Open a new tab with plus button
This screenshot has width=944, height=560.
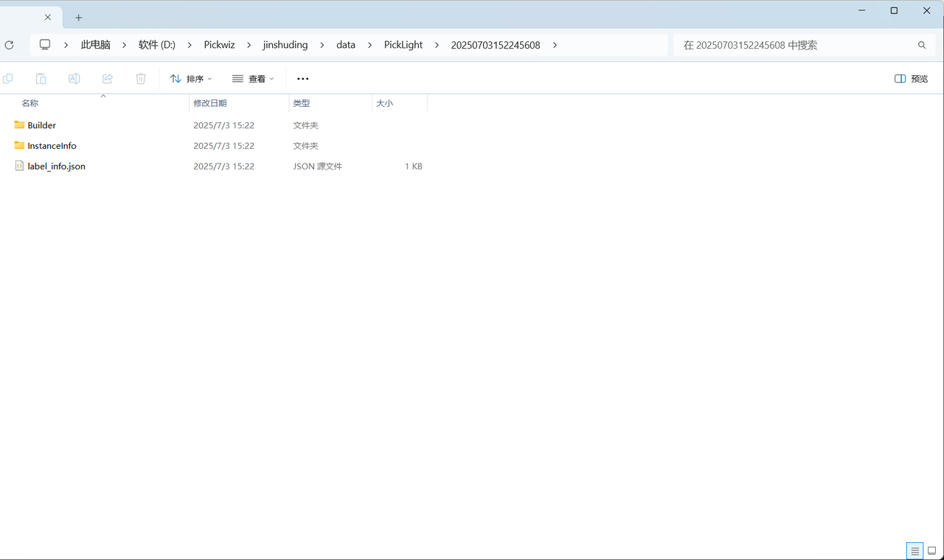[x=79, y=18]
